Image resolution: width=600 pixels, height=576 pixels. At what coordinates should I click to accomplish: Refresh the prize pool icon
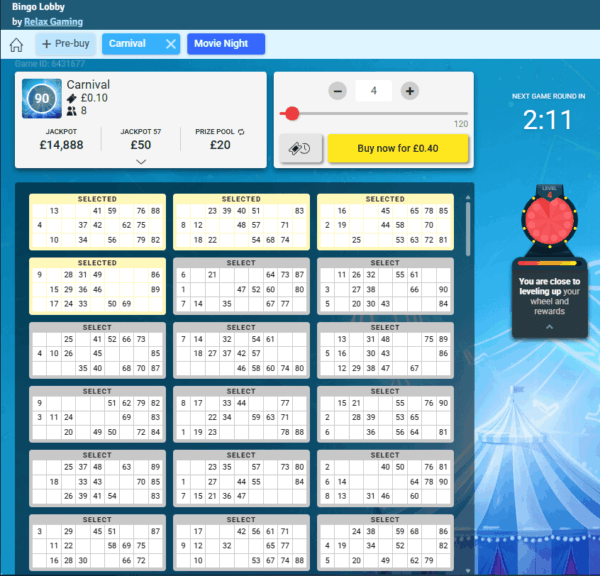pos(241,132)
